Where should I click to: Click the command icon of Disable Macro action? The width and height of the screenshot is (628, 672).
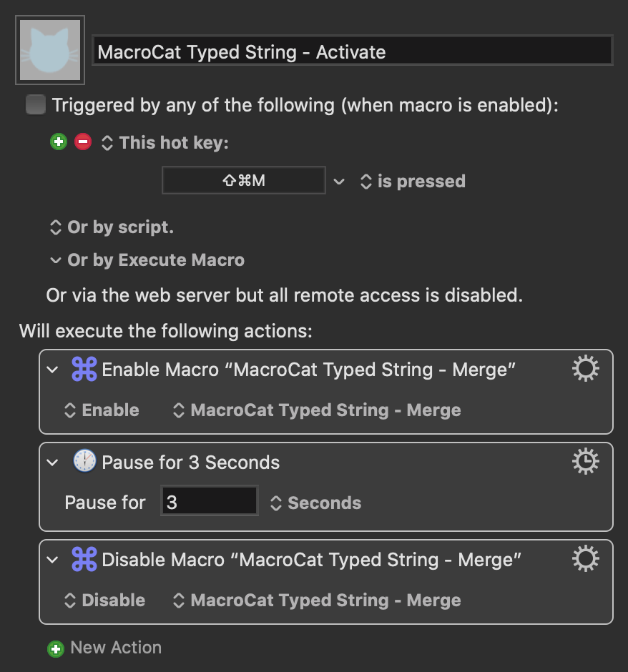(x=84, y=559)
